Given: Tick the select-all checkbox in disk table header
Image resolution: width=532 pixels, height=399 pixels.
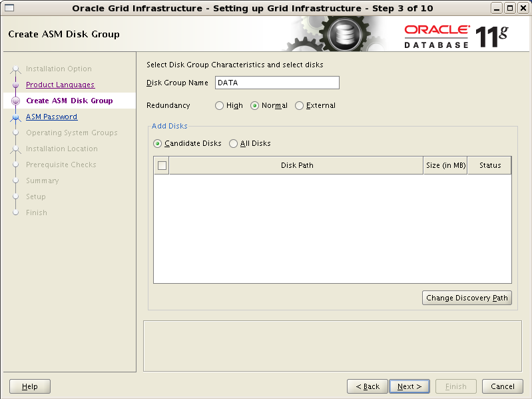Looking at the screenshot, I should point(162,166).
